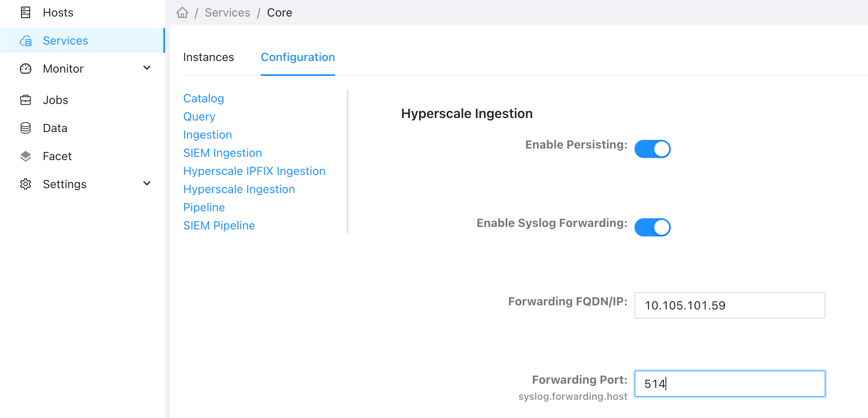Open the Catalog configuration section
This screenshot has height=418, width=868.
pos(203,98)
